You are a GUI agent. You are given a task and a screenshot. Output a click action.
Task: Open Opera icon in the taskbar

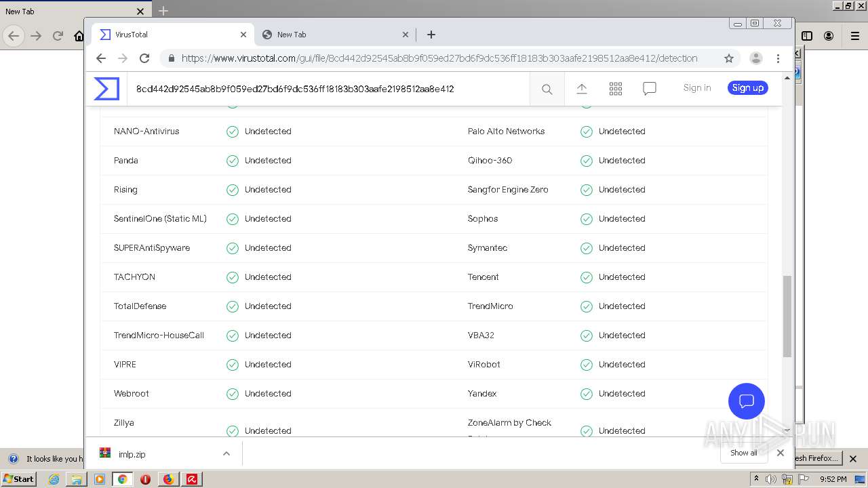(x=145, y=479)
